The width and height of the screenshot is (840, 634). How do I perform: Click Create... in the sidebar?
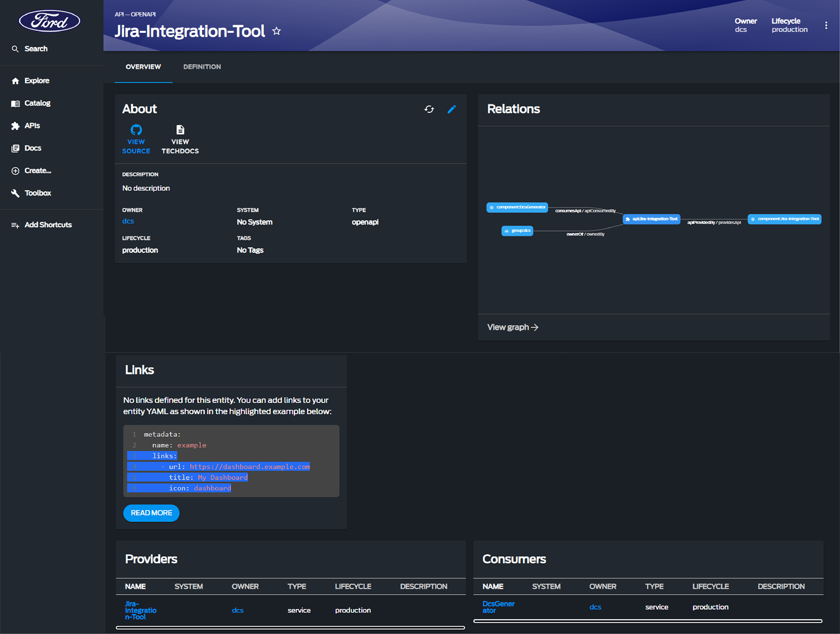[x=31, y=171]
